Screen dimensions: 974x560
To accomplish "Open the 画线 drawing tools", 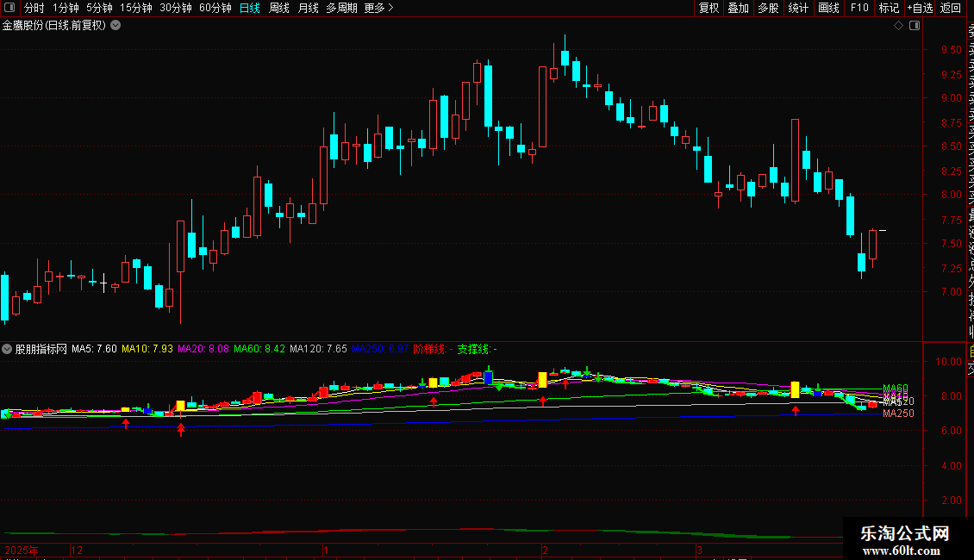I will click(828, 8).
